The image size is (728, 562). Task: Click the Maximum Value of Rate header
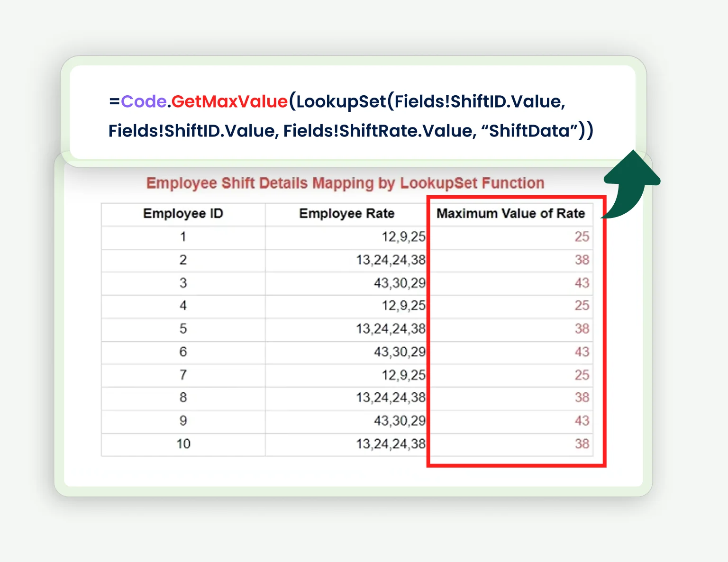510,214
